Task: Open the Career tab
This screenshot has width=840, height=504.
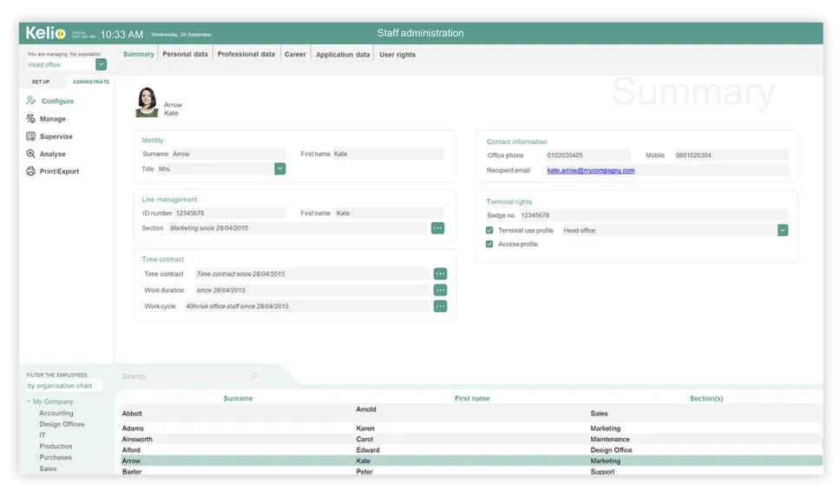Action: [x=295, y=55]
